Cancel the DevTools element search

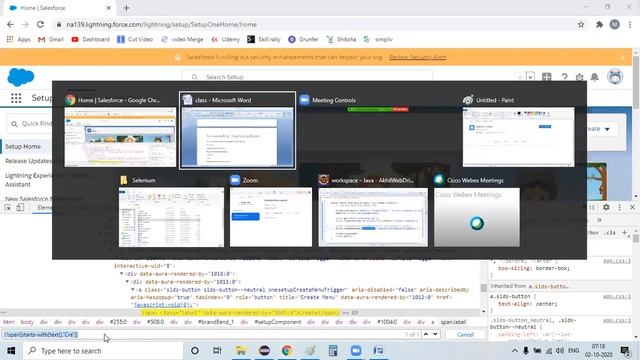(x=465, y=334)
